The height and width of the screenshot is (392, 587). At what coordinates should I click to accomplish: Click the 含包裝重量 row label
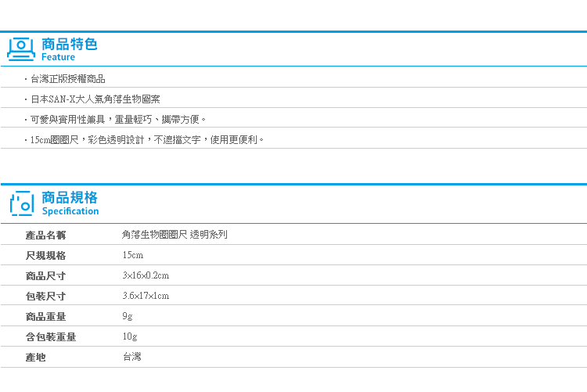(x=51, y=337)
